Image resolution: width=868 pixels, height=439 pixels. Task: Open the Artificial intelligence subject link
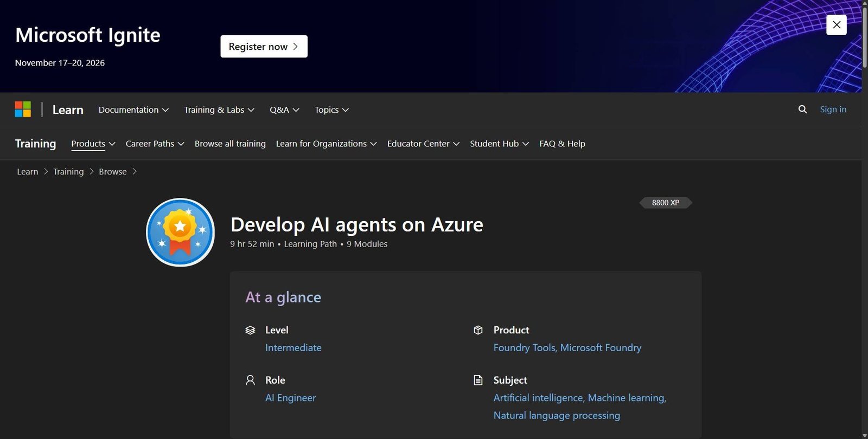(x=538, y=398)
